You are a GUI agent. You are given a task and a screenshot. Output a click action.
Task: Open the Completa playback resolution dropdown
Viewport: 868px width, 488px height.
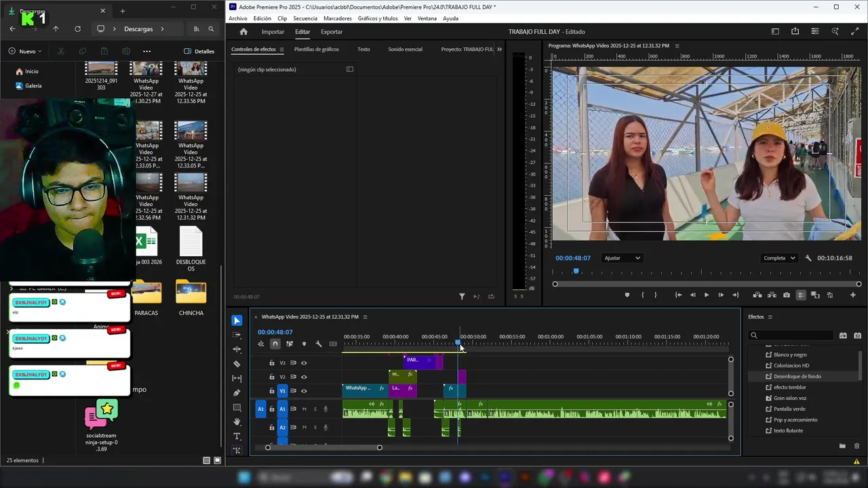[779, 258]
